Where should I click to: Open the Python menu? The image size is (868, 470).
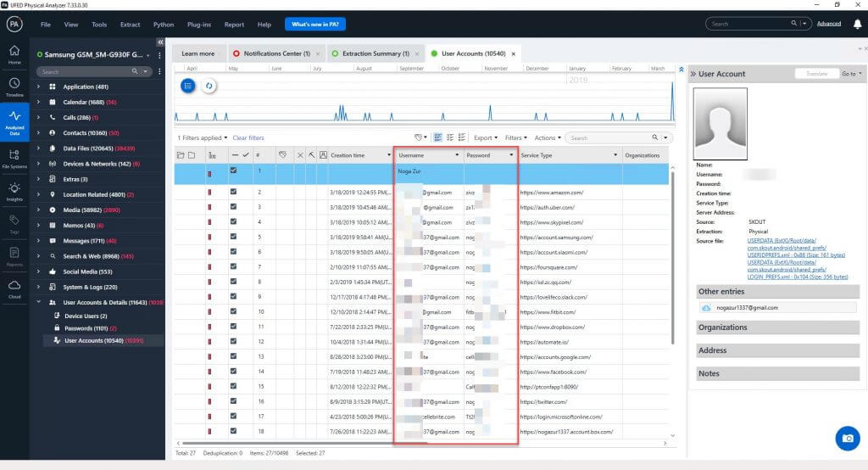tap(164, 25)
